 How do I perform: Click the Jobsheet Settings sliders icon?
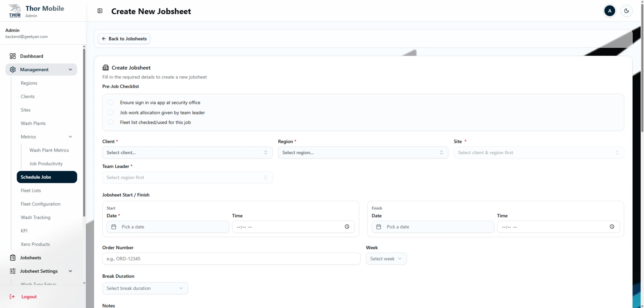point(13,271)
